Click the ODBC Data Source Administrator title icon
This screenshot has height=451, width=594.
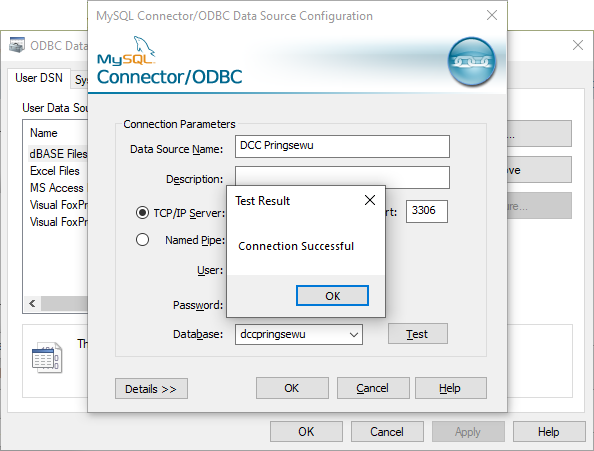[x=17, y=45]
